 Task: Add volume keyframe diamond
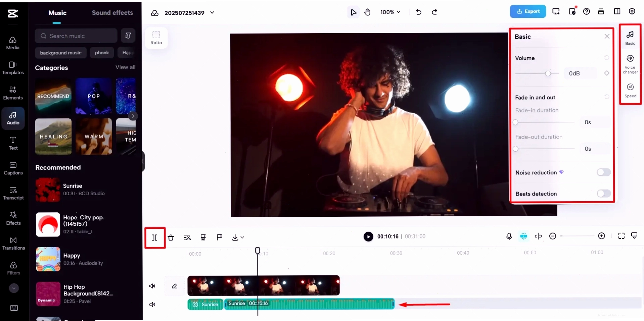coord(606,73)
